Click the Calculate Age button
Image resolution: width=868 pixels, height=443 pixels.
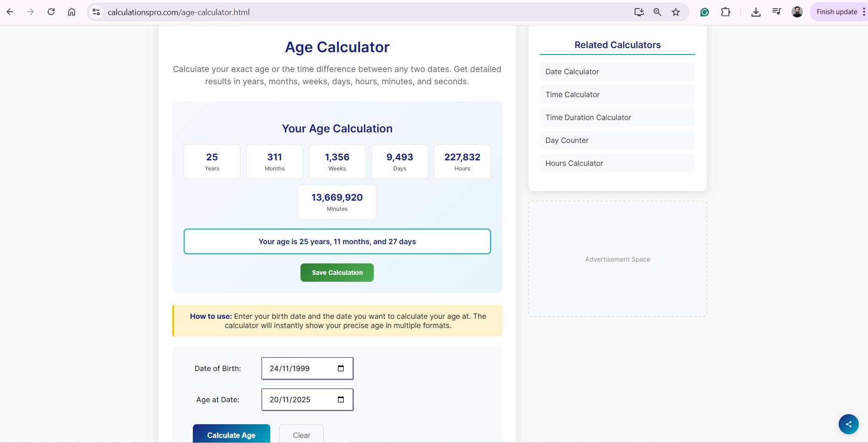tap(231, 435)
